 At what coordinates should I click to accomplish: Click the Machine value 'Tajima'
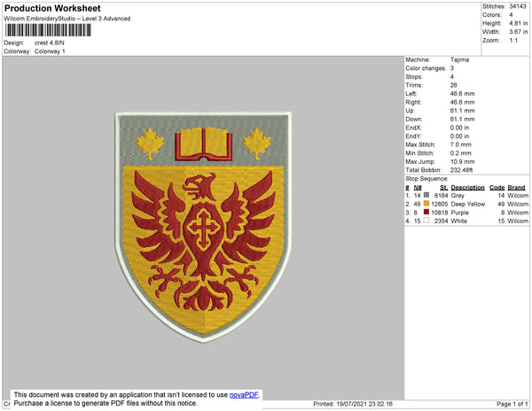coord(459,59)
